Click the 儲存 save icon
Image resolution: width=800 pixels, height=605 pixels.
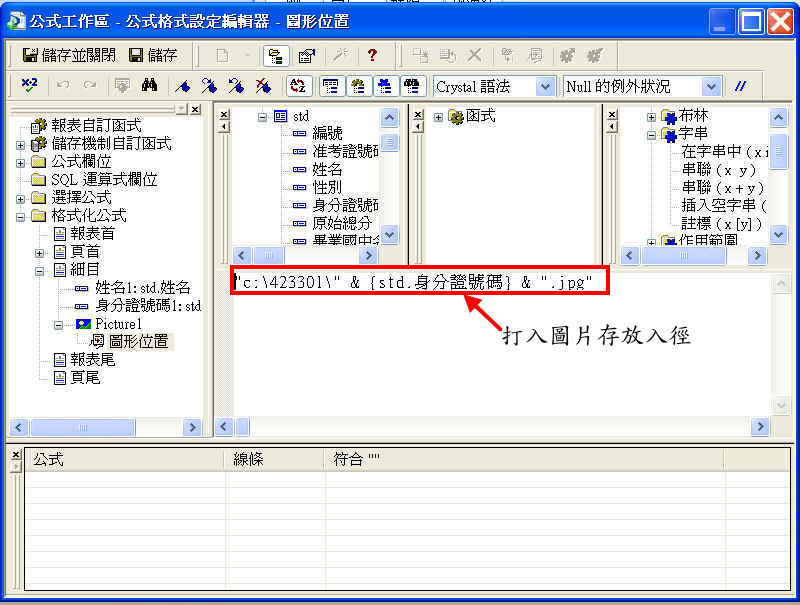pyautogui.click(x=137, y=57)
